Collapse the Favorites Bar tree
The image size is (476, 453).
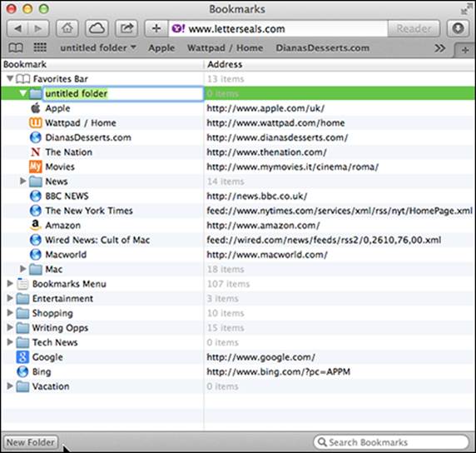coord(10,78)
